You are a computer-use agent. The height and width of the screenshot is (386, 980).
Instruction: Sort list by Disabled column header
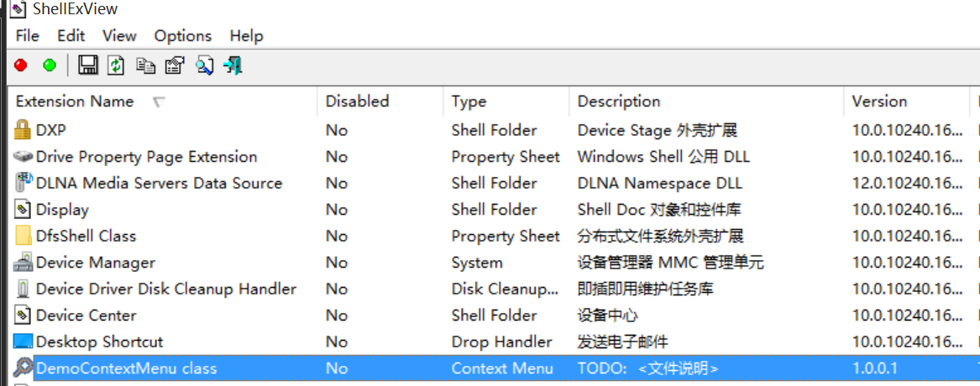(357, 102)
